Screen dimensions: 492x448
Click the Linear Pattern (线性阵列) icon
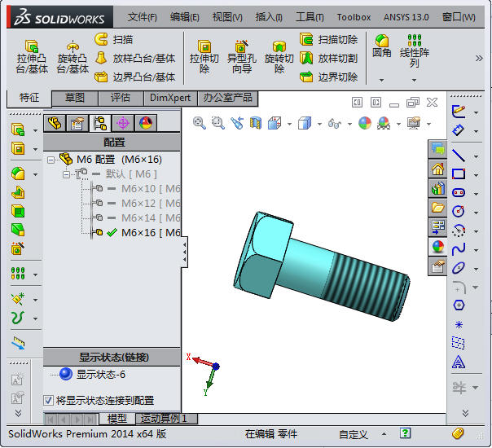pyautogui.click(x=414, y=49)
